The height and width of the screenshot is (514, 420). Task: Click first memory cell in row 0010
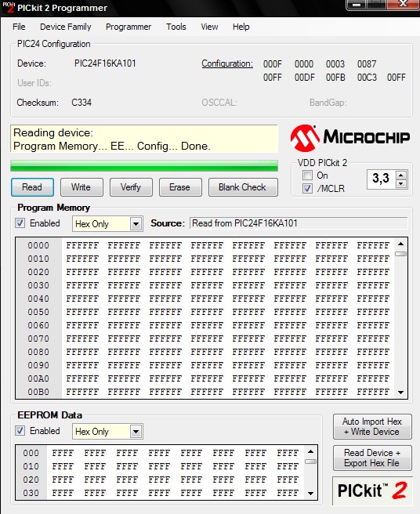(x=82, y=259)
